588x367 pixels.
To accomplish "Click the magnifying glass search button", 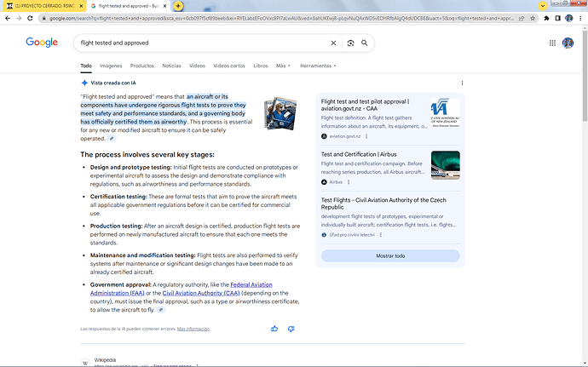I will click(365, 43).
